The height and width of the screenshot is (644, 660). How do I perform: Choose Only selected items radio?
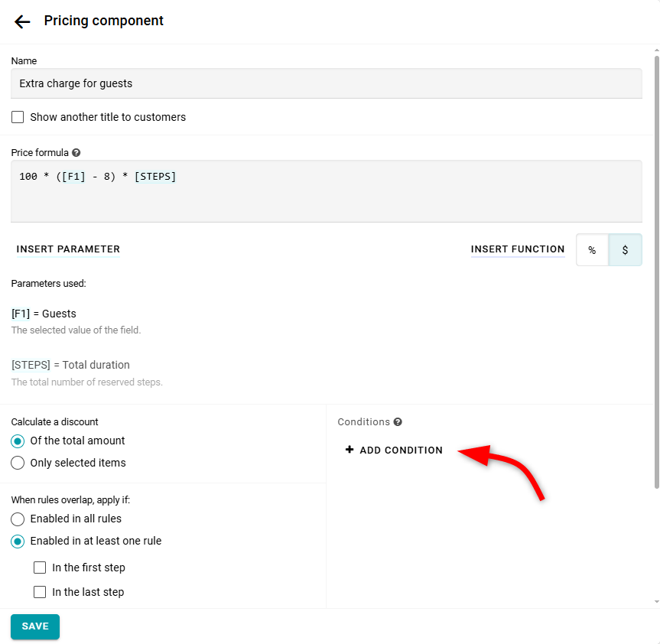tap(18, 463)
